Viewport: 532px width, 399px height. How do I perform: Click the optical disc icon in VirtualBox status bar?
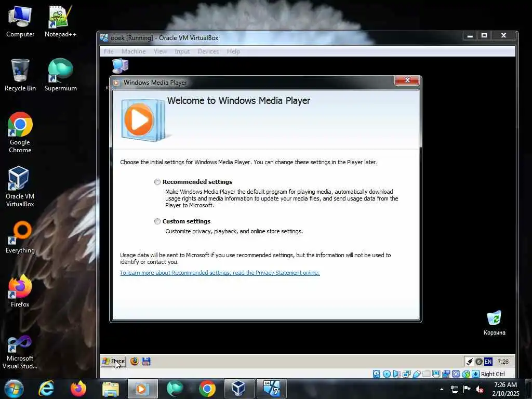[387, 374]
